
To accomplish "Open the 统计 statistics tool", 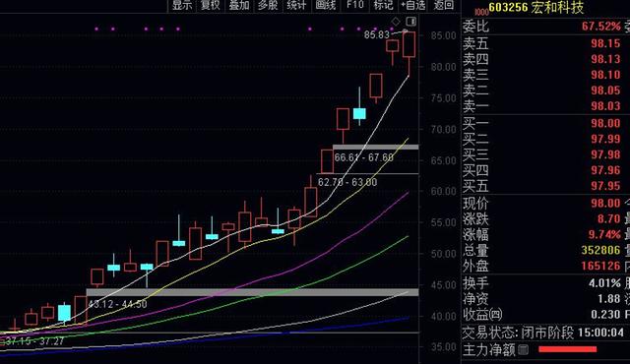I will point(296,5).
